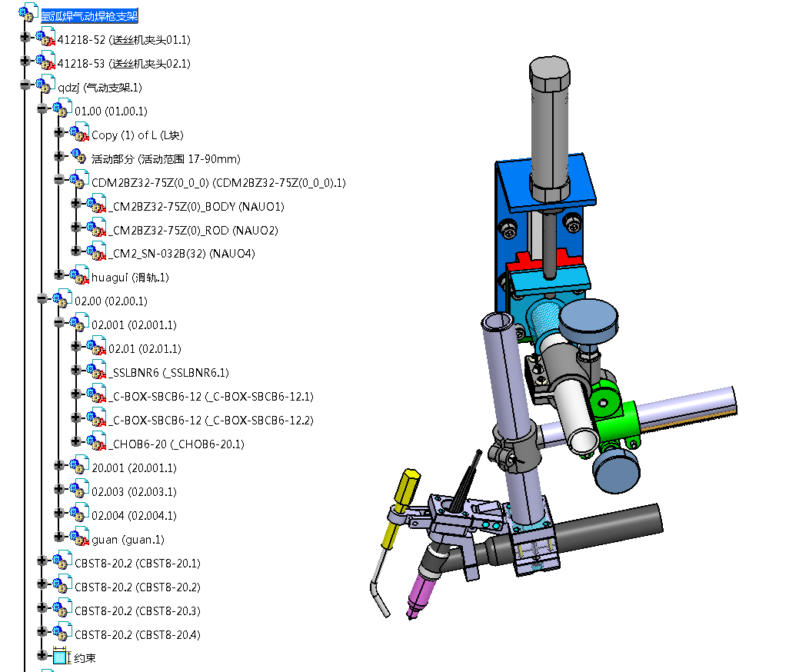Viewport: 799px width, 672px height.
Task: Click the Copy (1) of L part icon
Action: (x=79, y=132)
